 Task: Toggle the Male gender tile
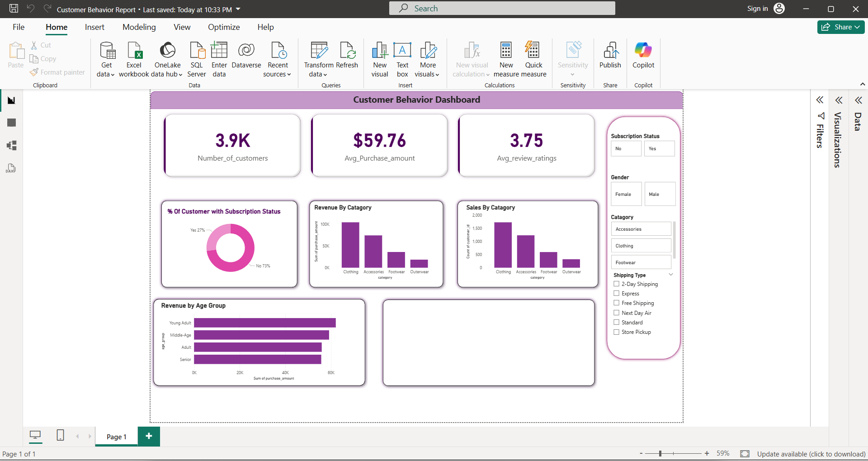point(660,194)
